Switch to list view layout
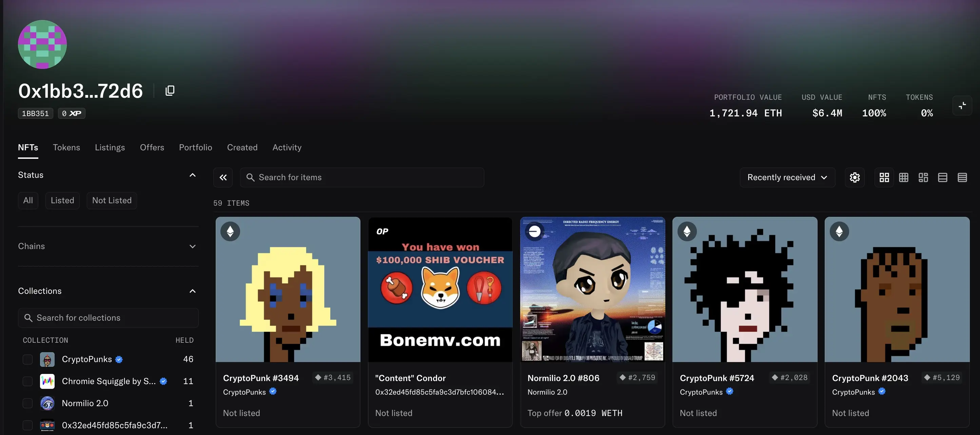The width and height of the screenshot is (980, 435). [942, 177]
